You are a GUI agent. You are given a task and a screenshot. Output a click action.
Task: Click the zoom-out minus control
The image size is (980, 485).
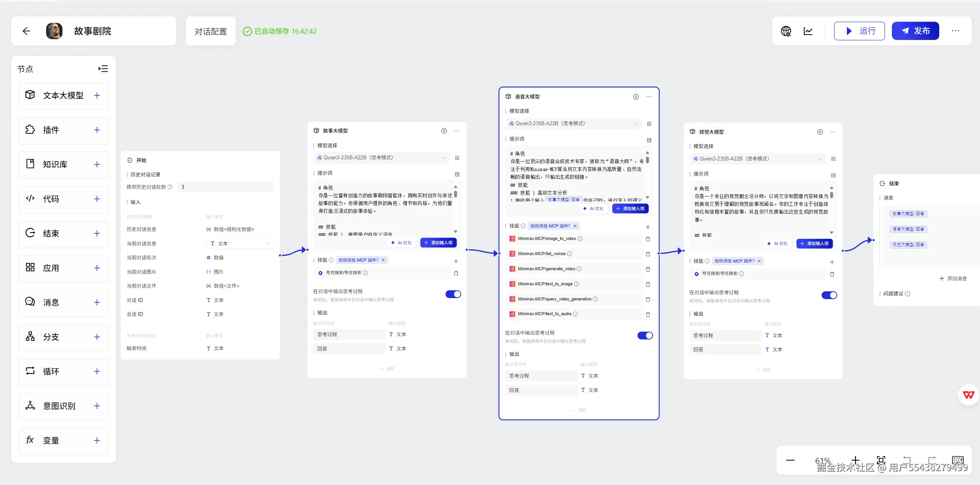(790, 460)
